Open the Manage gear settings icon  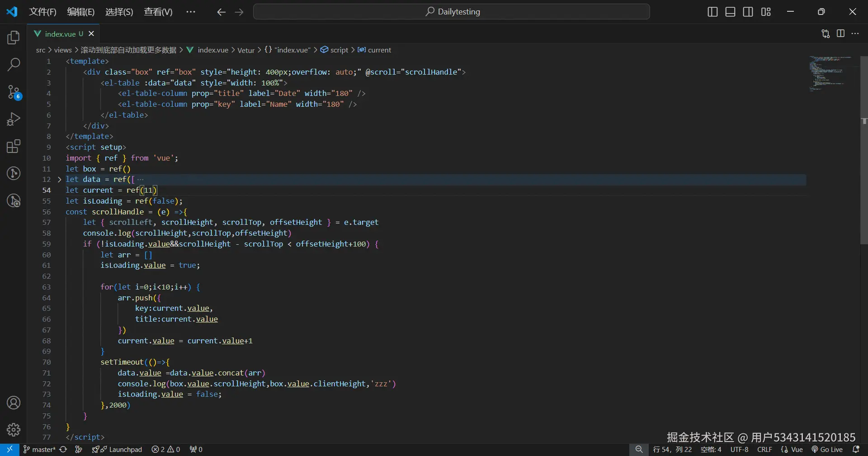pos(14,429)
